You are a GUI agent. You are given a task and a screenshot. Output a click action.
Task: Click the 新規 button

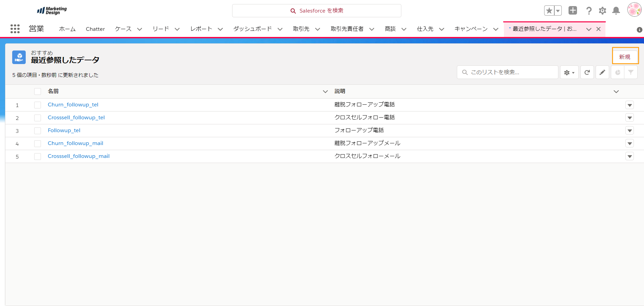coord(625,57)
